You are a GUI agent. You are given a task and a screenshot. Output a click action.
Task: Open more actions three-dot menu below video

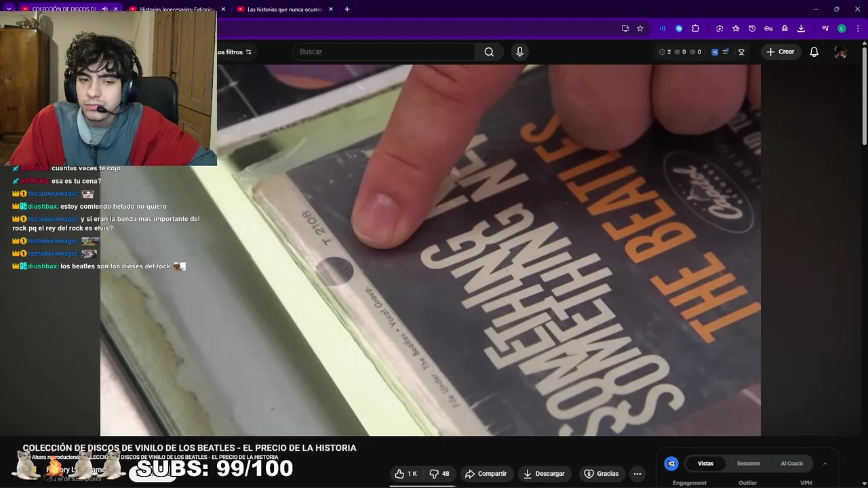point(637,474)
